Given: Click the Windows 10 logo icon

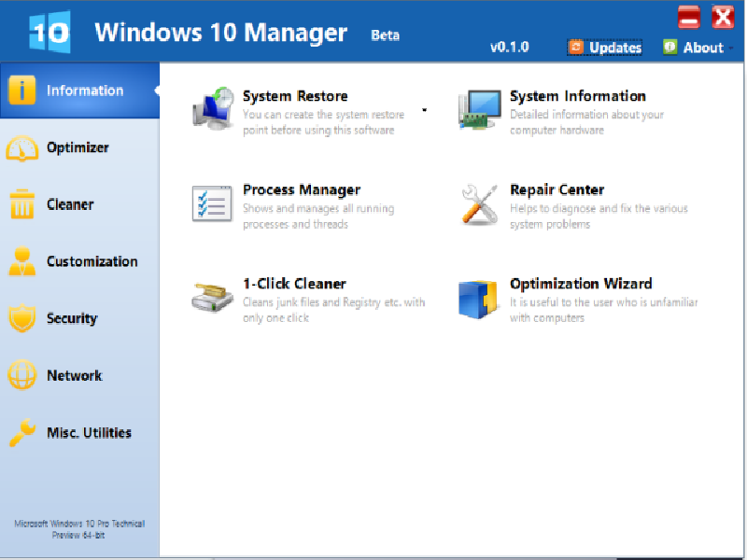Looking at the screenshot, I should pos(50,32).
